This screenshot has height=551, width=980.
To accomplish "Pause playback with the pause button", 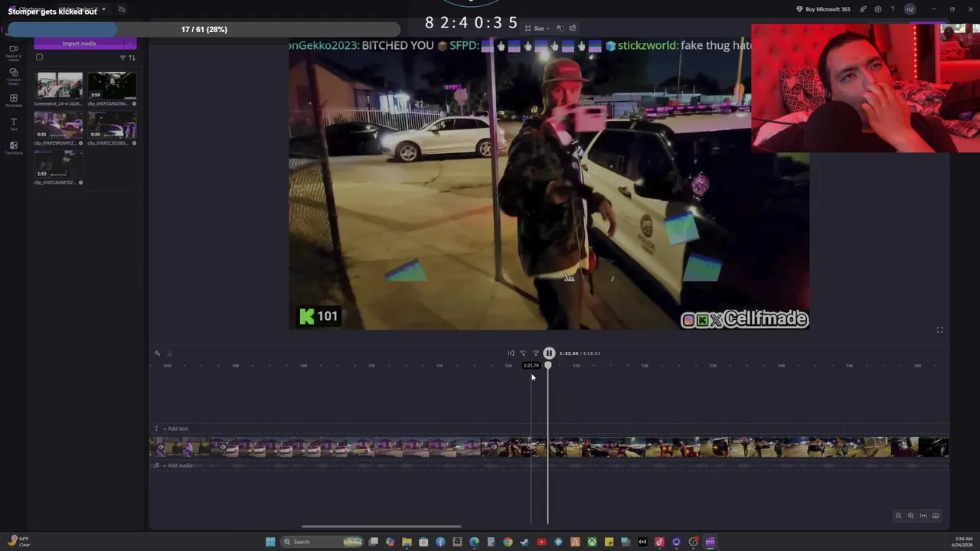I will pyautogui.click(x=549, y=353).
